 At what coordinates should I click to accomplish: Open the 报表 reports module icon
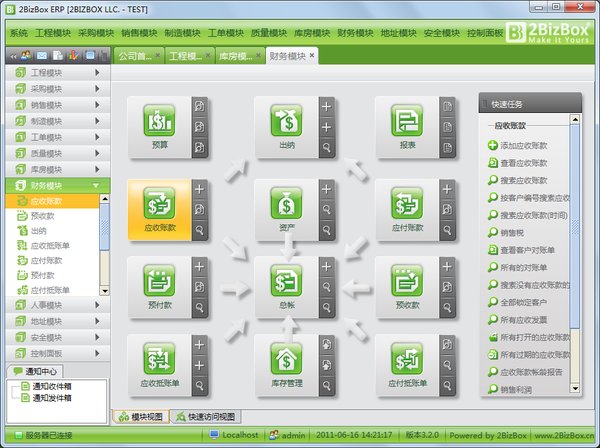click(407, 121)
